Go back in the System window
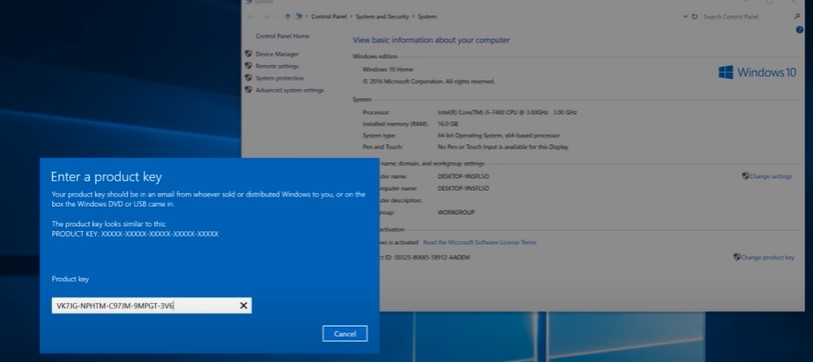 (251, 17)
